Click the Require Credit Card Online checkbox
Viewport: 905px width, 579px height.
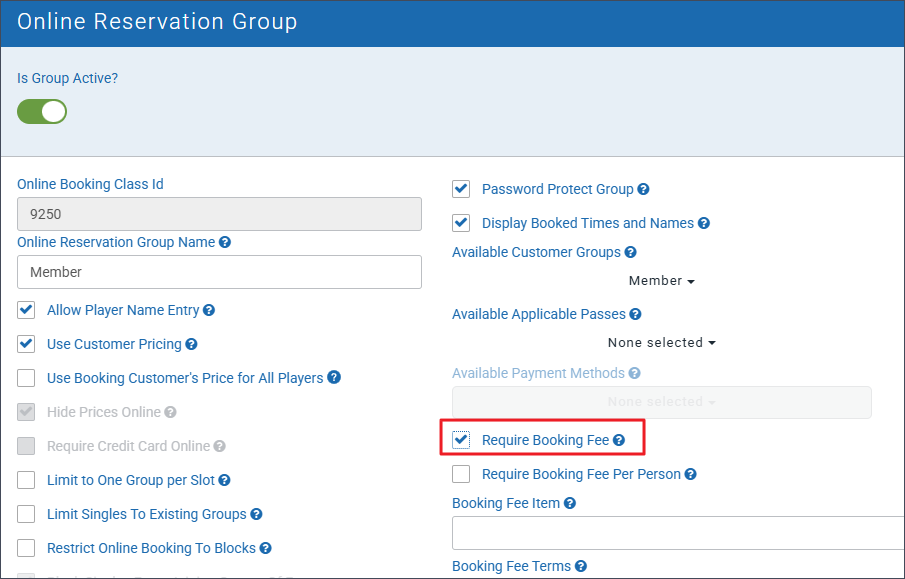[x=26, y=446]
